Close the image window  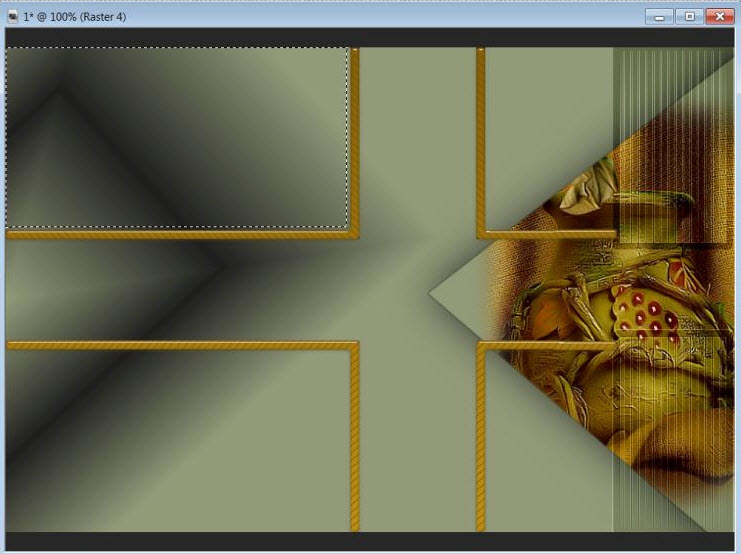(x=720, y=17)
